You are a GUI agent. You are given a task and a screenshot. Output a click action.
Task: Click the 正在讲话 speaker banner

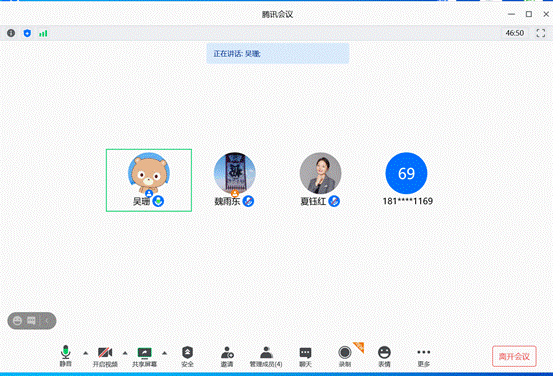coord(278,54)
